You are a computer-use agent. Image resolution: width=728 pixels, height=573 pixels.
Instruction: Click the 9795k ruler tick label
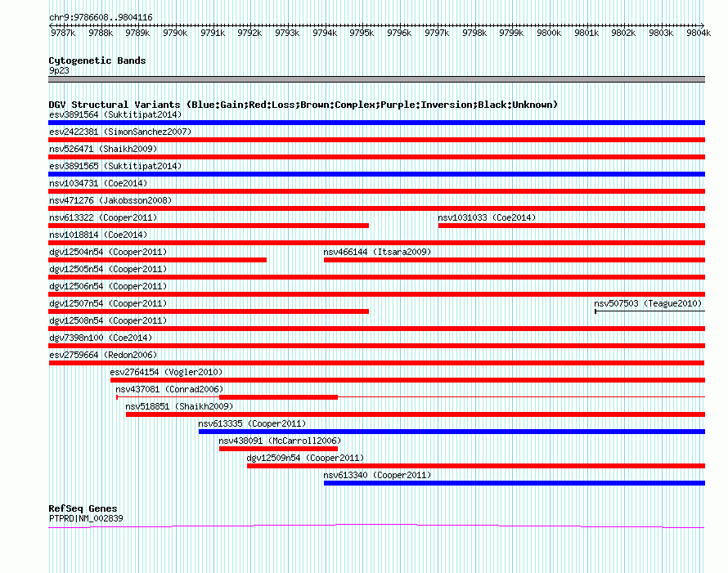click(x=362, y=33)
